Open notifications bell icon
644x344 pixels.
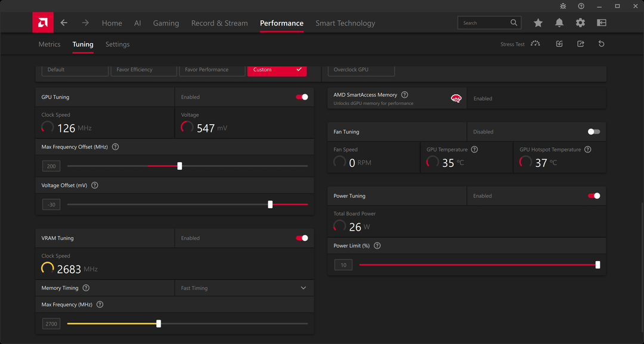559,23
